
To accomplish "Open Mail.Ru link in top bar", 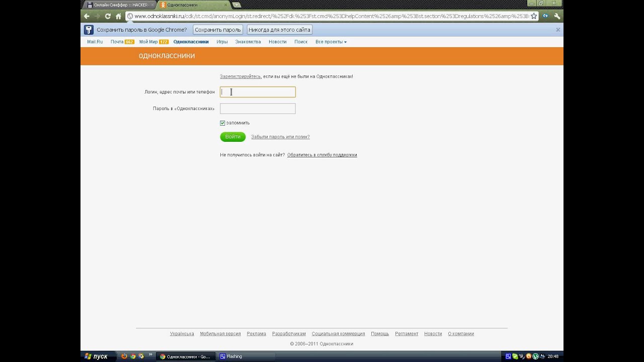I will (x=95, y=42).
